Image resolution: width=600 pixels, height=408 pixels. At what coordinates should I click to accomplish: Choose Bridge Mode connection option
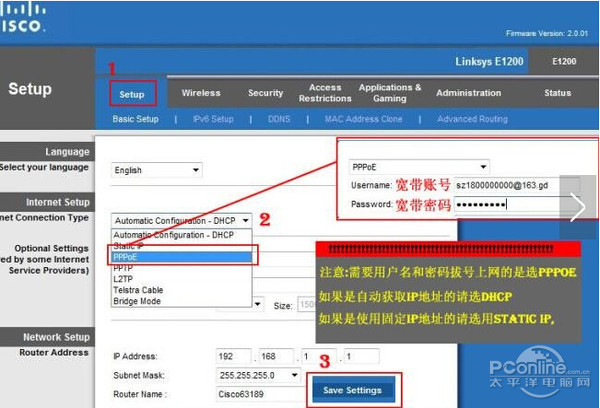point(181,301)
